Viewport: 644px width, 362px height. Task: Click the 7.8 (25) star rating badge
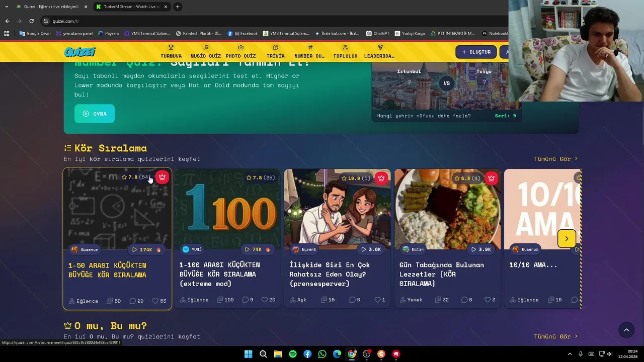pos(261,178)
